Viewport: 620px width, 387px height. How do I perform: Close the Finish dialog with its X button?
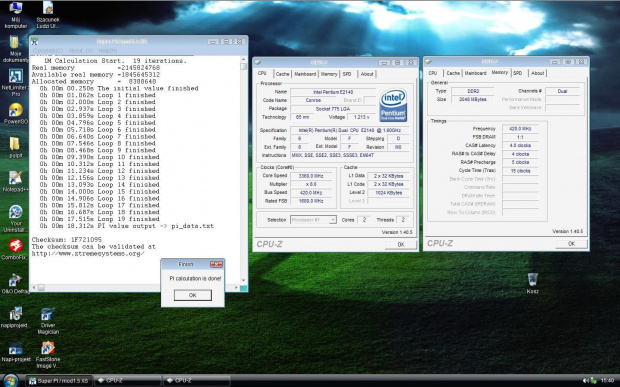pyautogui.click(x=216, y=264)
